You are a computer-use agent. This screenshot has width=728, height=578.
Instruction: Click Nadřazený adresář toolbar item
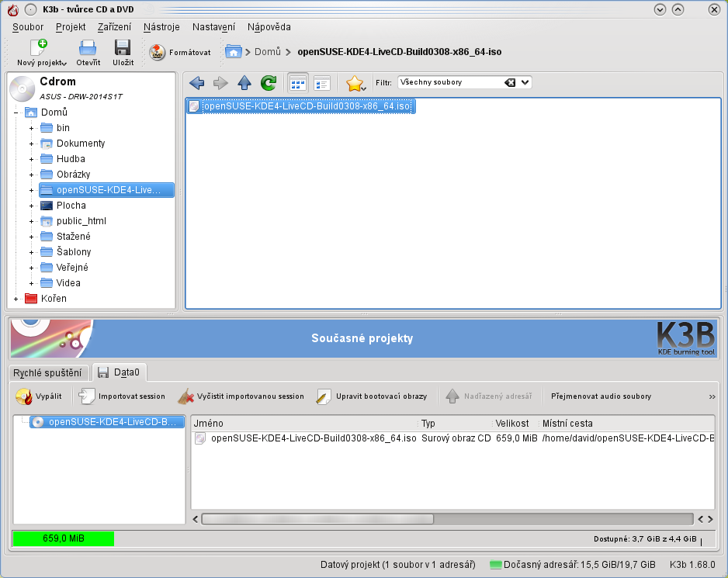489,396
